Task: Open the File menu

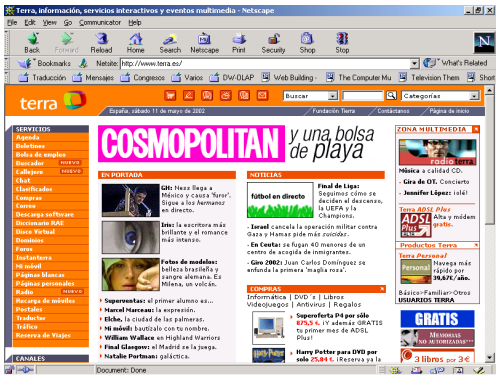Action: point(12,23)
